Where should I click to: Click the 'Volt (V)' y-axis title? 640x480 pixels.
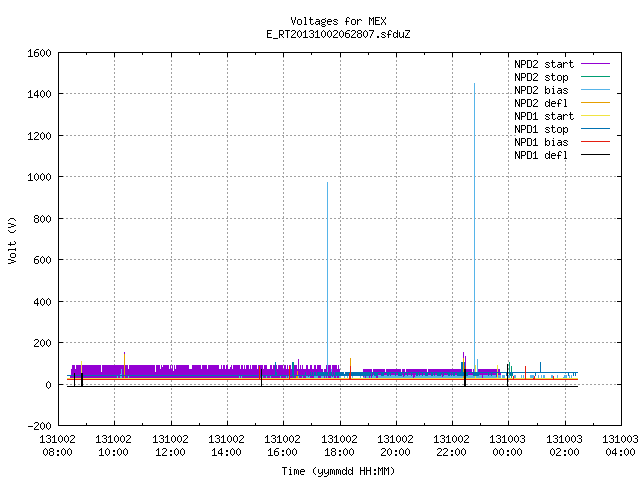pyautogui.click(x=12, y=240)
